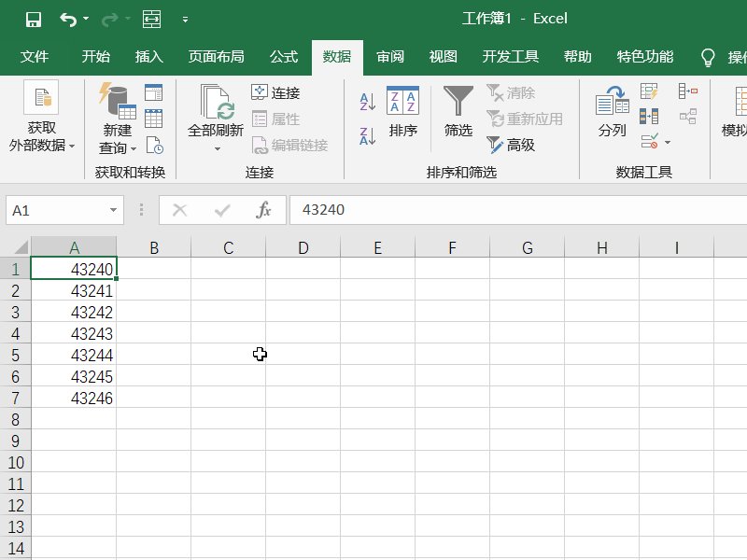This screenshot has height=560, width=747.
Task: Click the Undo icon on Quick Access Toolbar
Action: 63,18
